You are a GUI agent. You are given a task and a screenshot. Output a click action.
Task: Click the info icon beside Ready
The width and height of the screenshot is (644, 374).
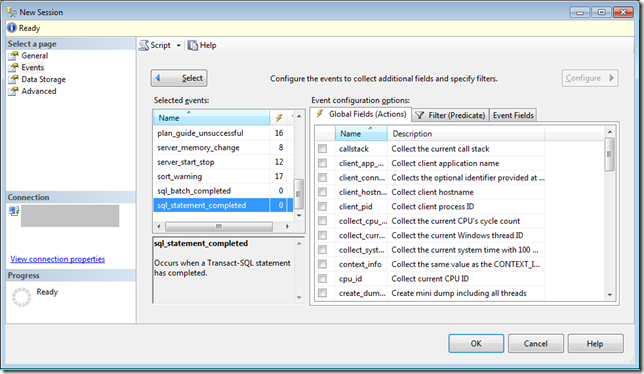tap(12, 28)
